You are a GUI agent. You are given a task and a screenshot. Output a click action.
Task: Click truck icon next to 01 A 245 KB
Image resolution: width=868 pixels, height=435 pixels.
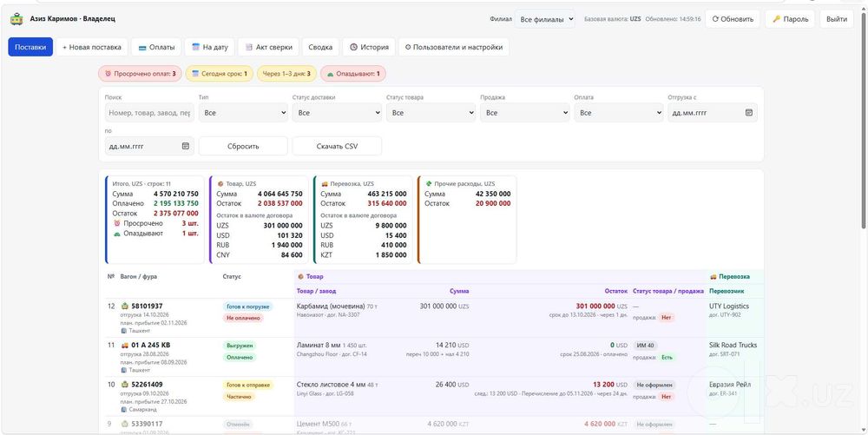pos(124,346)
